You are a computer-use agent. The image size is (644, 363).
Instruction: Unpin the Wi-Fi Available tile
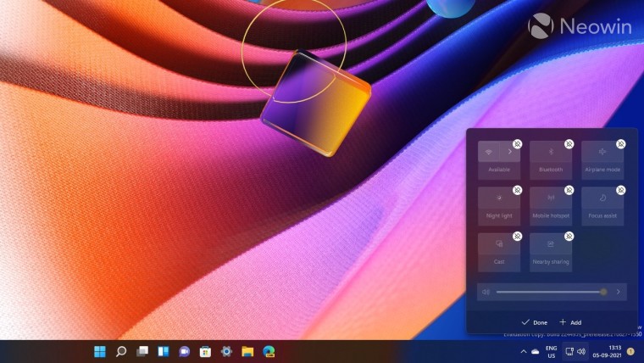coord(517,144)
